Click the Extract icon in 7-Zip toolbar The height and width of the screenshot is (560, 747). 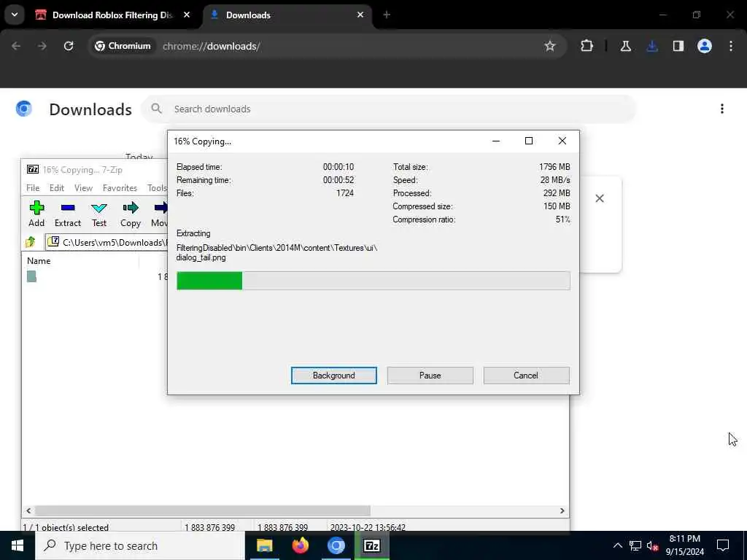pos(68,208)
